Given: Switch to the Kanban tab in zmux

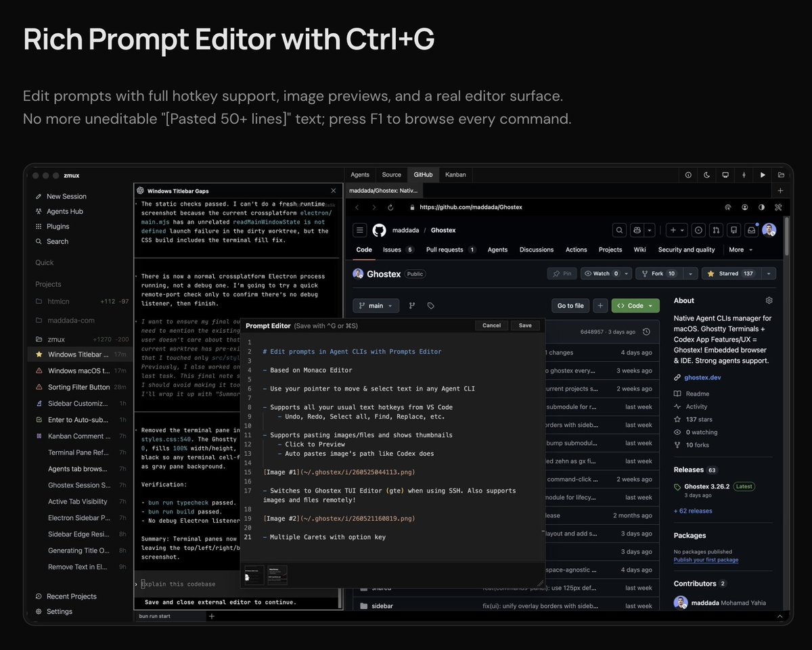Looking at the screenshot, I should [455, 175].
